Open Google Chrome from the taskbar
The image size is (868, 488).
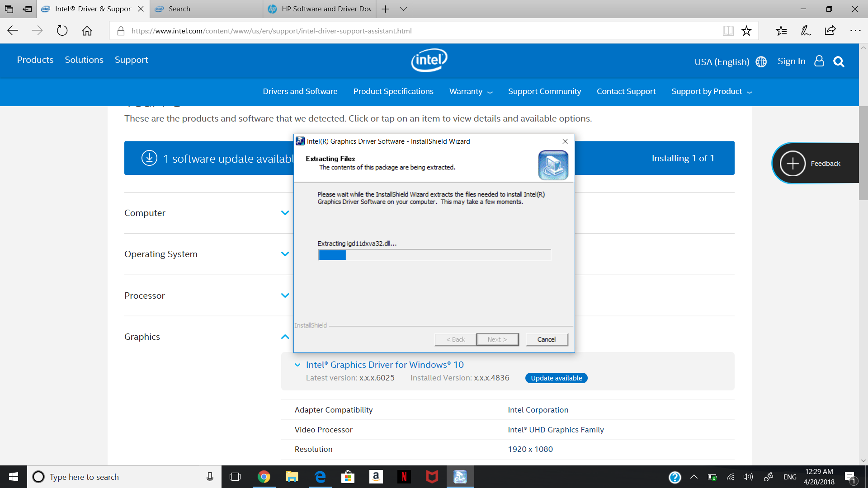(264, 477)
